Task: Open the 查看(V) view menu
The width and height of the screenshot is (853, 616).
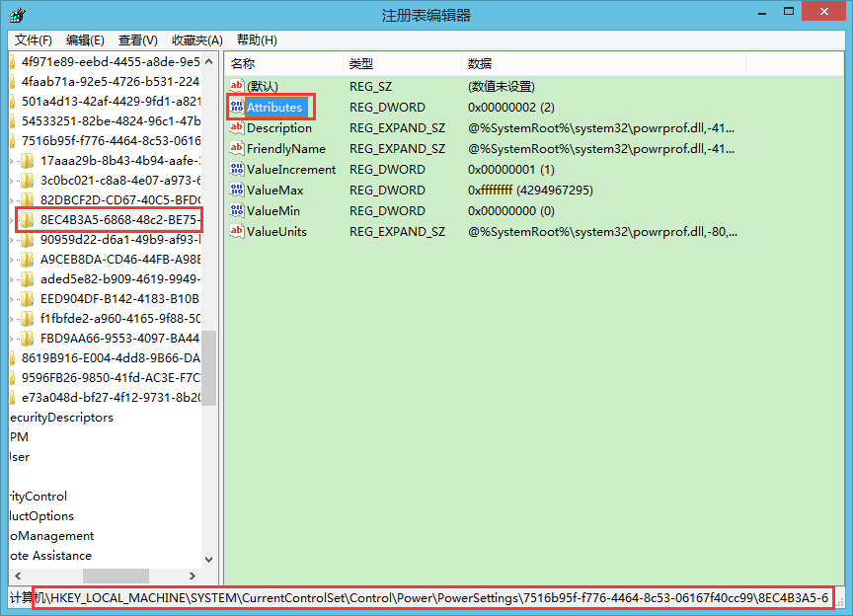Action: point(138,39)
